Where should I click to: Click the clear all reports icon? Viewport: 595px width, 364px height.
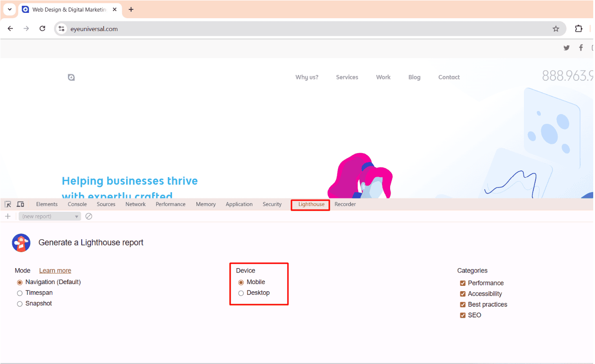pyautogui.click(x=89, y=216)
